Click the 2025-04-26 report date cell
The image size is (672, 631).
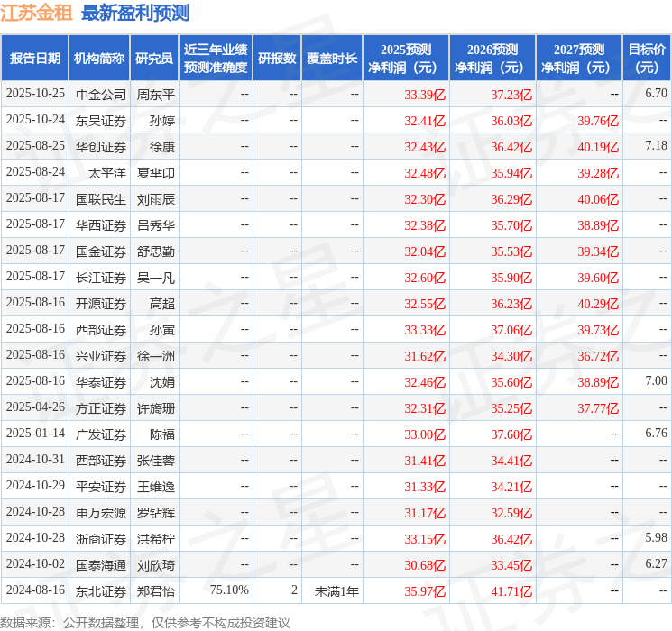point(36,407)
